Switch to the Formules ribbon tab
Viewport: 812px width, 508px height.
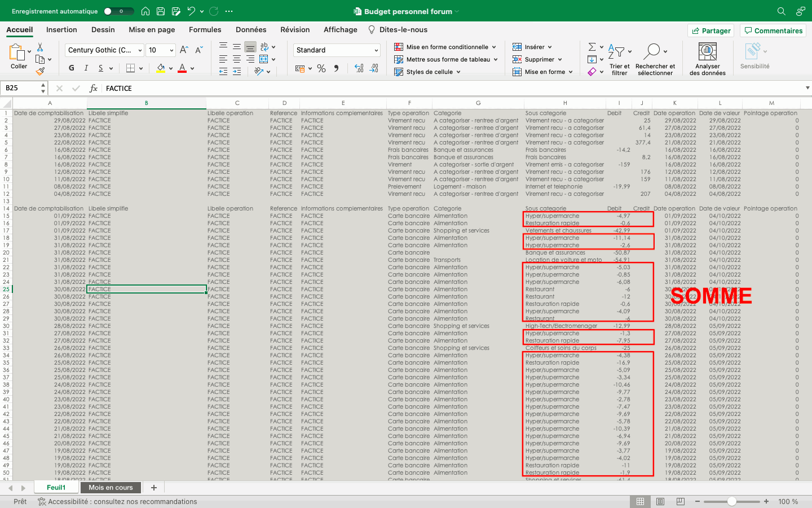tap(205, 30)
